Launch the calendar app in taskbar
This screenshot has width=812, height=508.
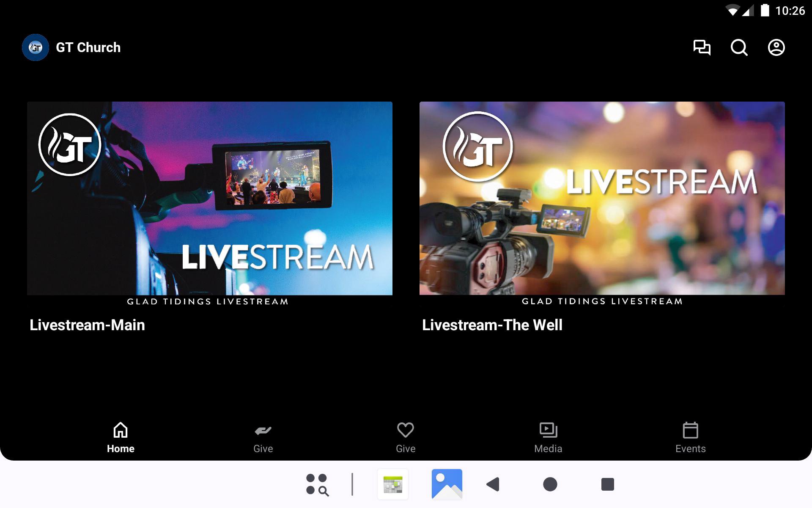point(393,484)
